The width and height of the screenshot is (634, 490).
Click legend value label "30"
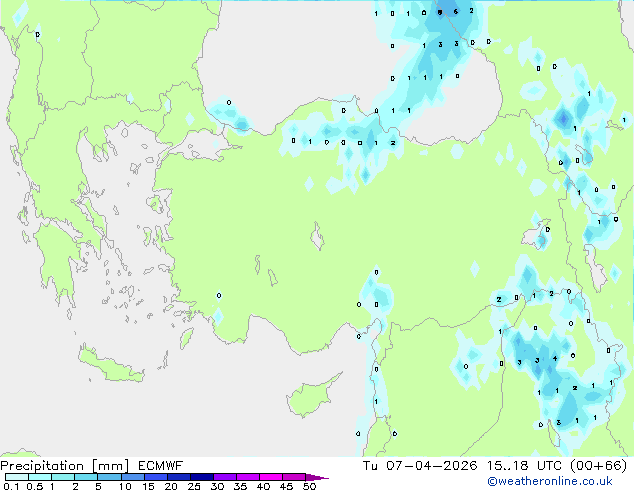pyautogui.click(x=217, y=486)
